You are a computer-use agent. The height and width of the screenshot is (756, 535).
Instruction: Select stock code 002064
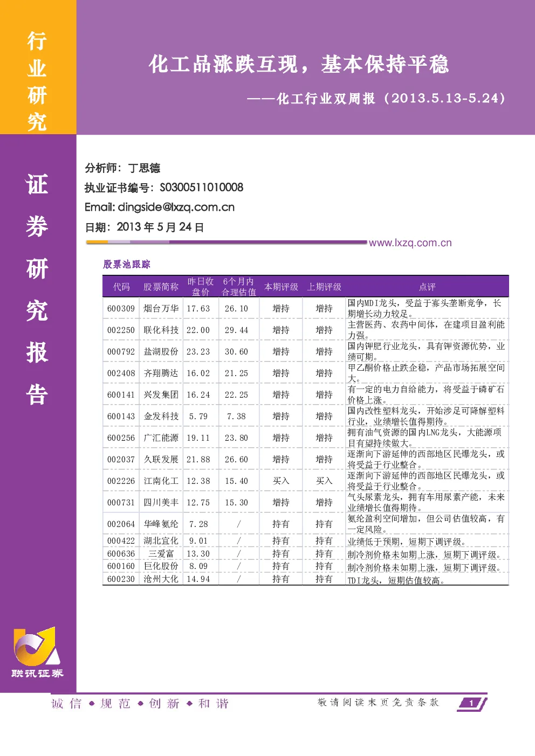point(121,524)
